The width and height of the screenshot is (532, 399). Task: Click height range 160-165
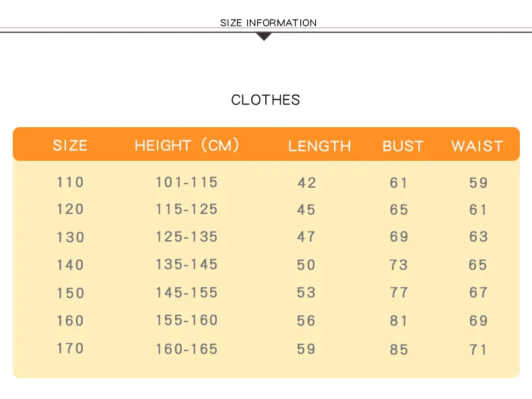pyautogui.click(x=187, y=349)
